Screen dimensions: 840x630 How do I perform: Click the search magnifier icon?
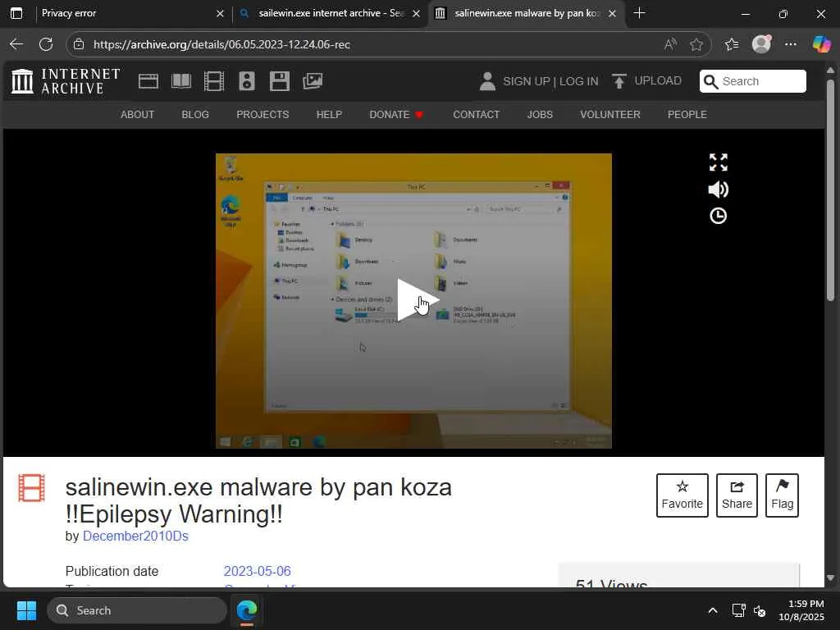pyautogui.click(x=710, y=81)
